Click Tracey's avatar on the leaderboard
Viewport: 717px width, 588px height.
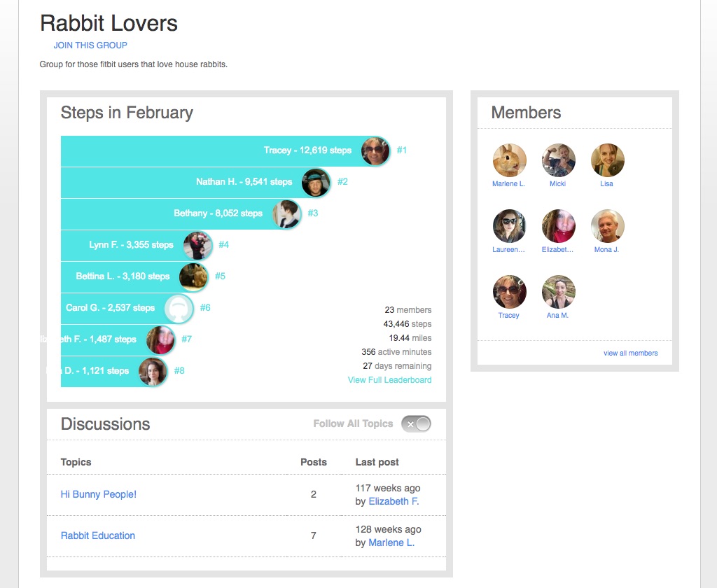[x=375, y=150]
